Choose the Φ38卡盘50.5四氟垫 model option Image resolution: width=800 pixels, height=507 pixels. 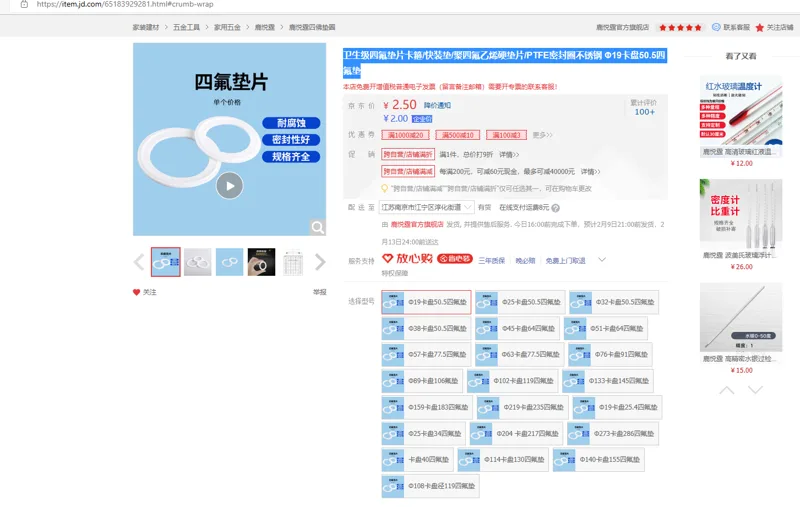pyautogui.click(x=426, y=328)
